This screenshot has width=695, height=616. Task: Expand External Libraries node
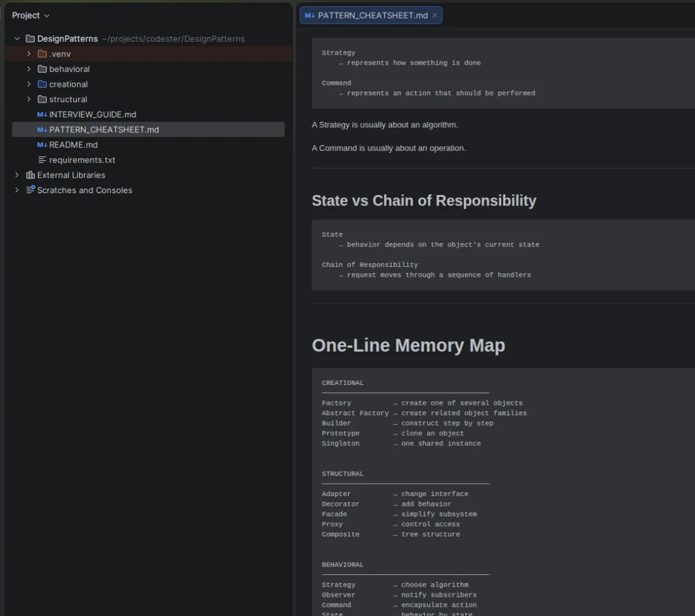click(17, 175)
